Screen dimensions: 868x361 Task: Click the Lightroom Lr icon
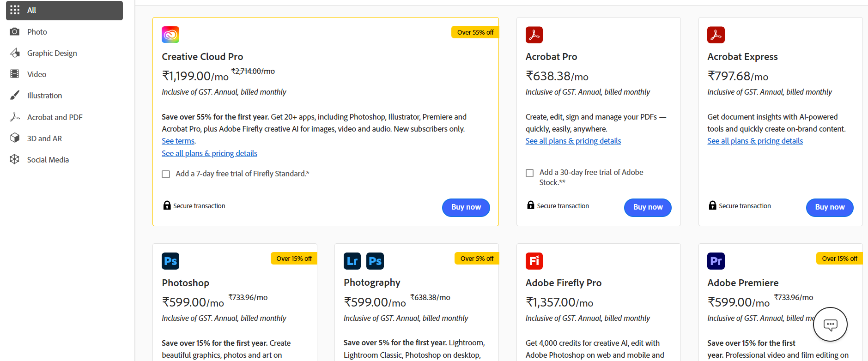[x=352, y=261]
